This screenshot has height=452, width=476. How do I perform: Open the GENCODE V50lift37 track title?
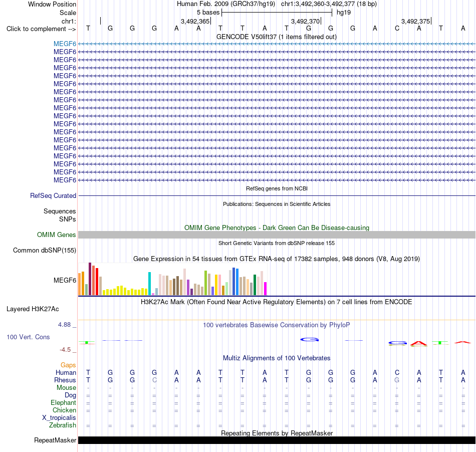click(276, 37)
